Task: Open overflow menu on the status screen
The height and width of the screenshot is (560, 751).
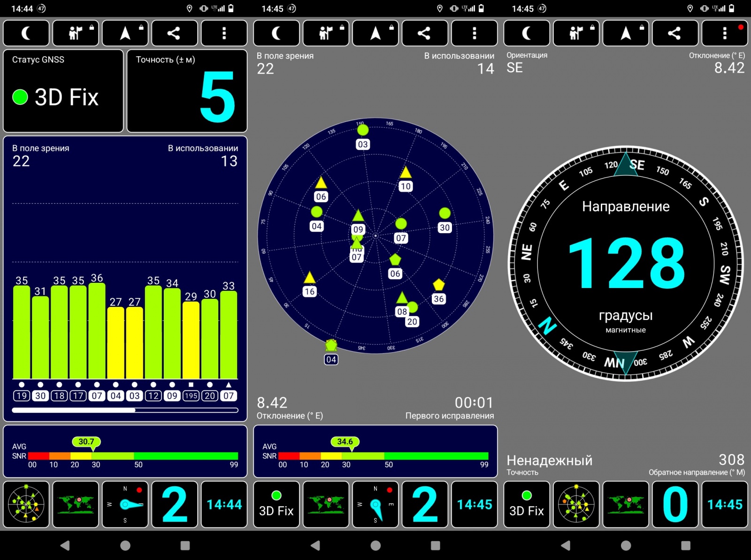Action: [x=224, y=33]
